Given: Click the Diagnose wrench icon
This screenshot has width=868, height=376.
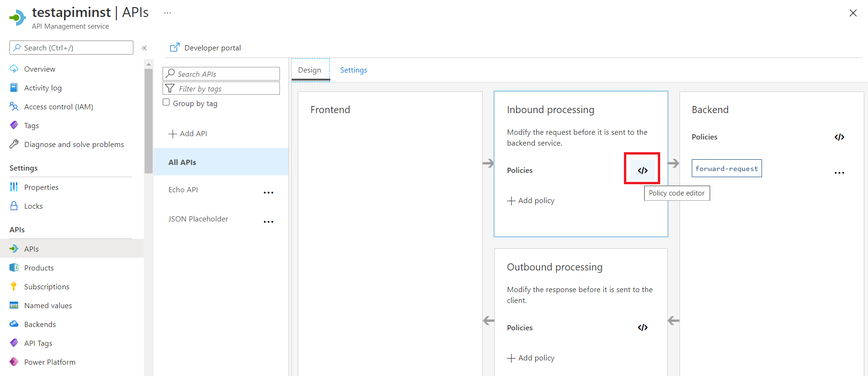Looking at the screenshot, I should [x=14, y=144].
